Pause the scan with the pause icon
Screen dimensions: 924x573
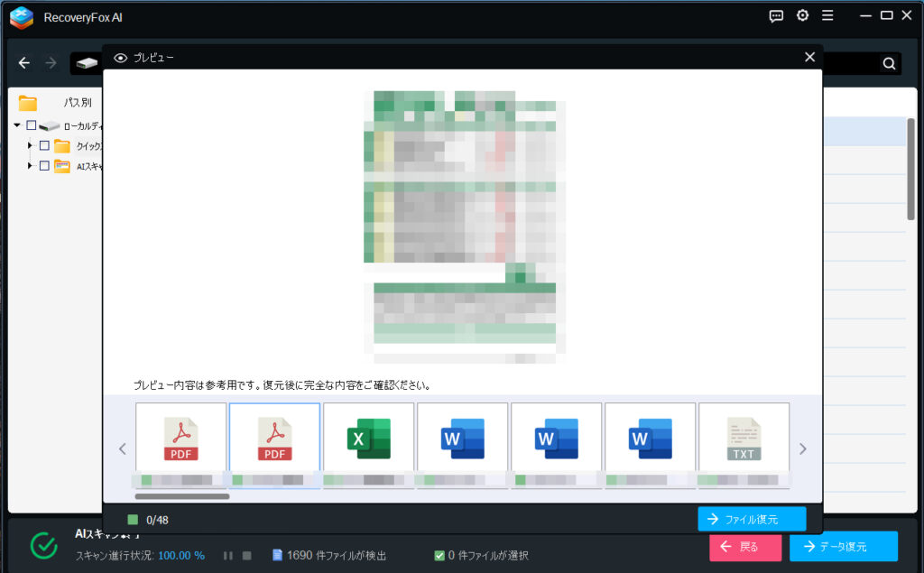228,556
